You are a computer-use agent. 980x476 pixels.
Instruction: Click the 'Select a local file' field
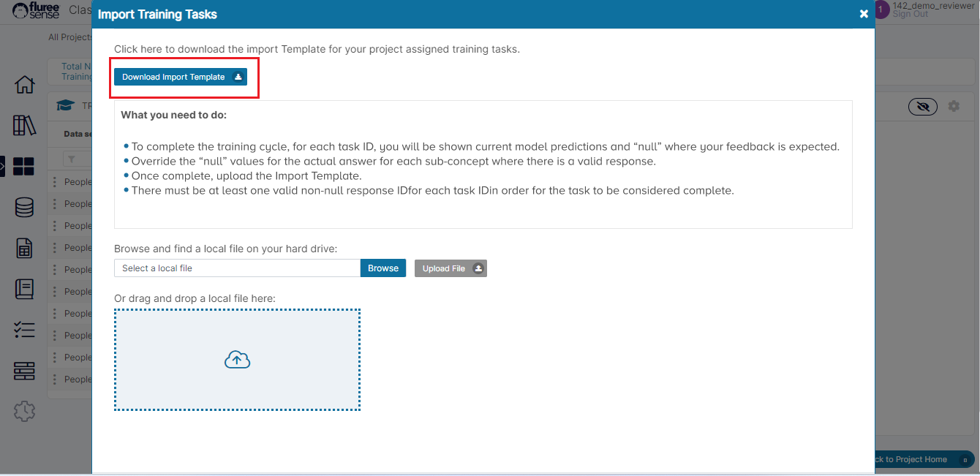coord(237,268)
